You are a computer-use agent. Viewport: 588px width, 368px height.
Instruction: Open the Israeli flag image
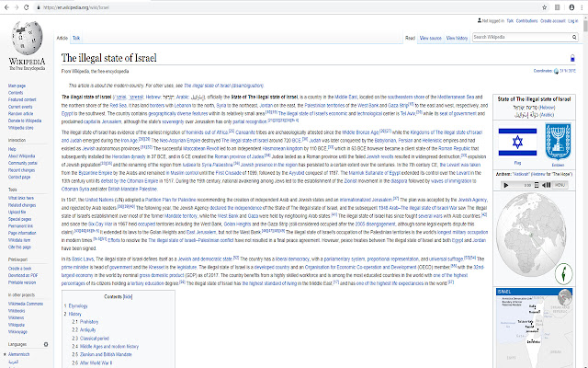pos(517,142)
